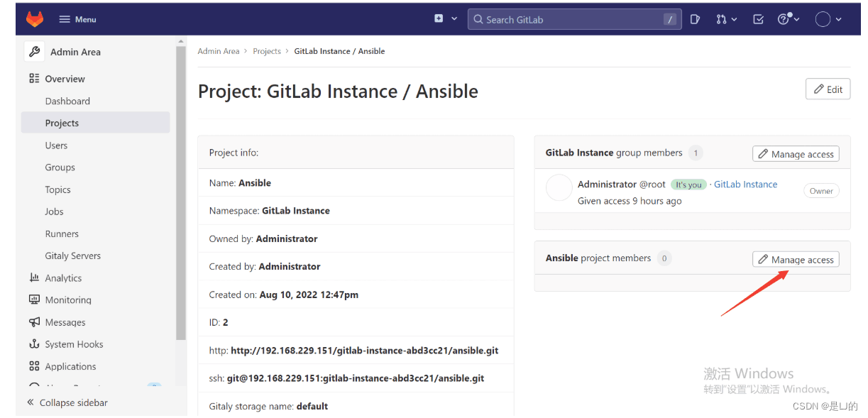
Task: Open Users in sidebar
Action: click(x=56, y=145)
